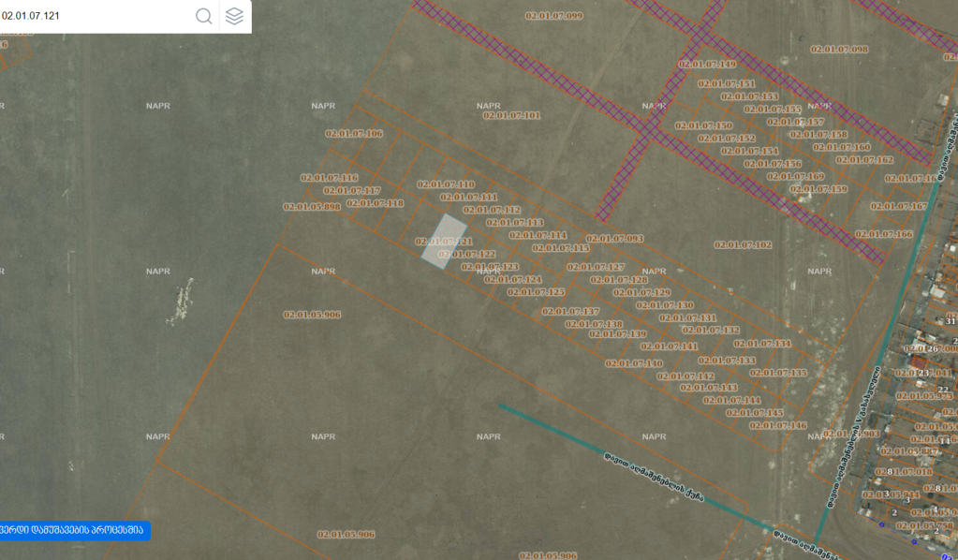Click parcel label 02.01.07.132
The image size is (958, 560).
(711, 331)
